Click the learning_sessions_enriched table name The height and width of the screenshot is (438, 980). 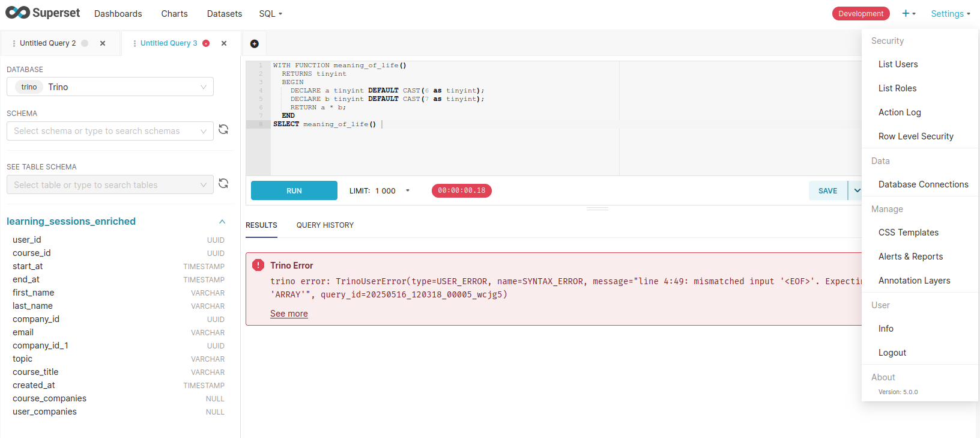[71, 222]
